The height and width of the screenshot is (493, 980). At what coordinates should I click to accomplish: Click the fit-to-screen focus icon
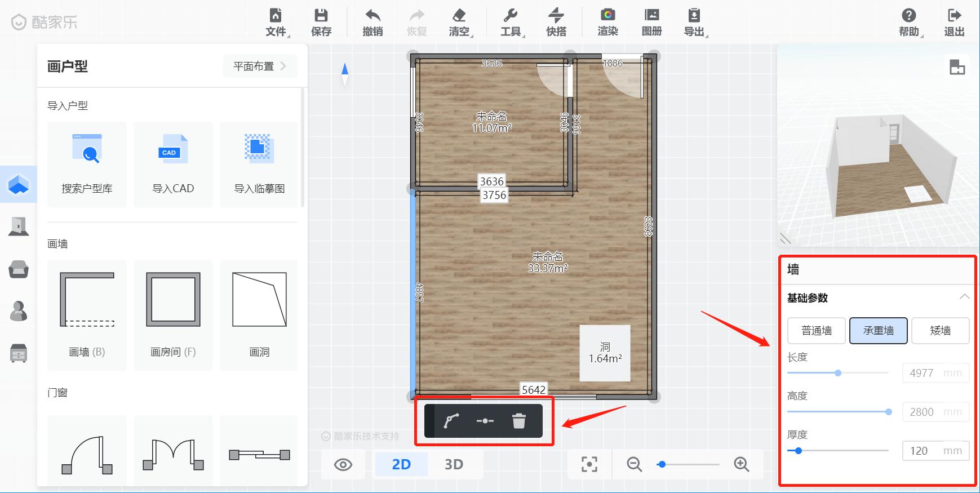coord(589,464)
